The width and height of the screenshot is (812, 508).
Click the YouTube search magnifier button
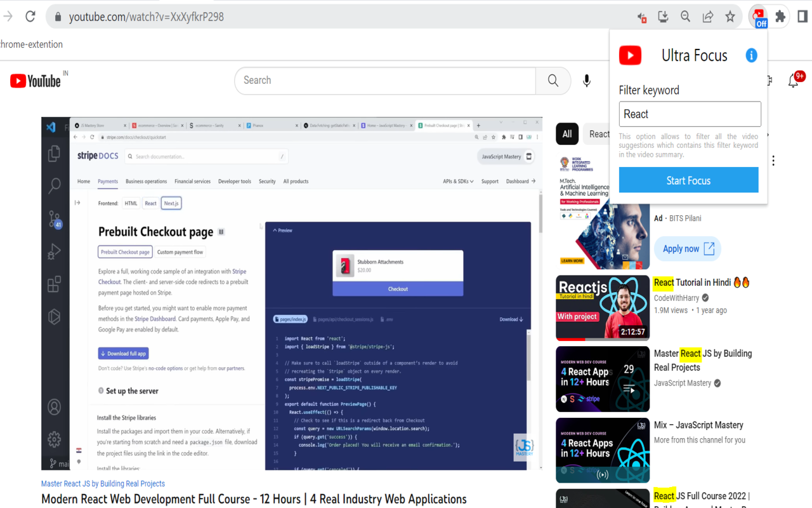(x=553, y=81)
